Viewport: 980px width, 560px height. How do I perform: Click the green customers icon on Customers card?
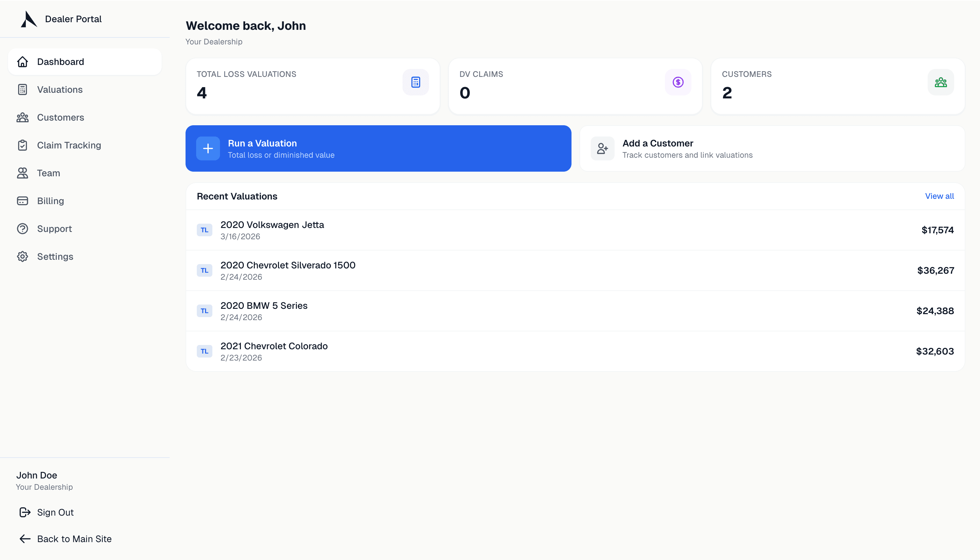point(940,82)
